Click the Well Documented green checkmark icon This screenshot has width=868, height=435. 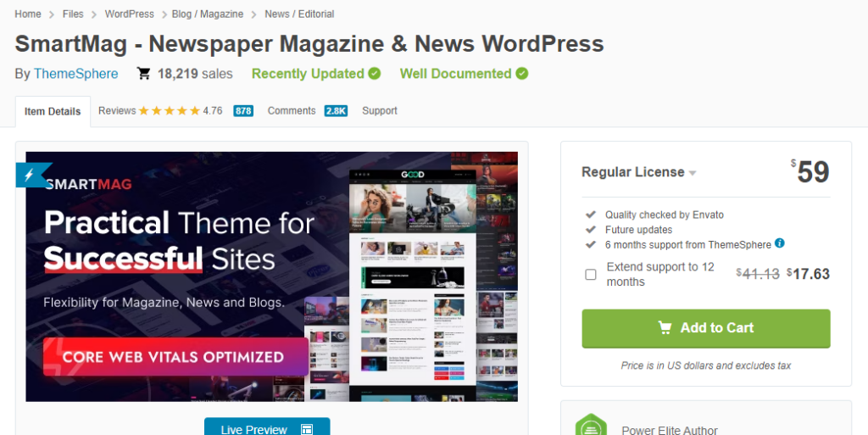tap(522, 73)
